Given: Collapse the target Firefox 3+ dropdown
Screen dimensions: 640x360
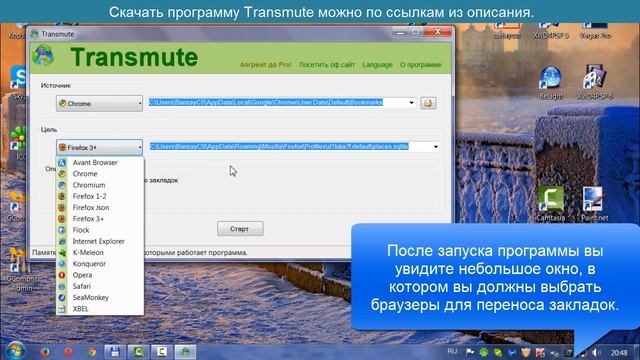Looking at the screenshot, I should 99,147.
